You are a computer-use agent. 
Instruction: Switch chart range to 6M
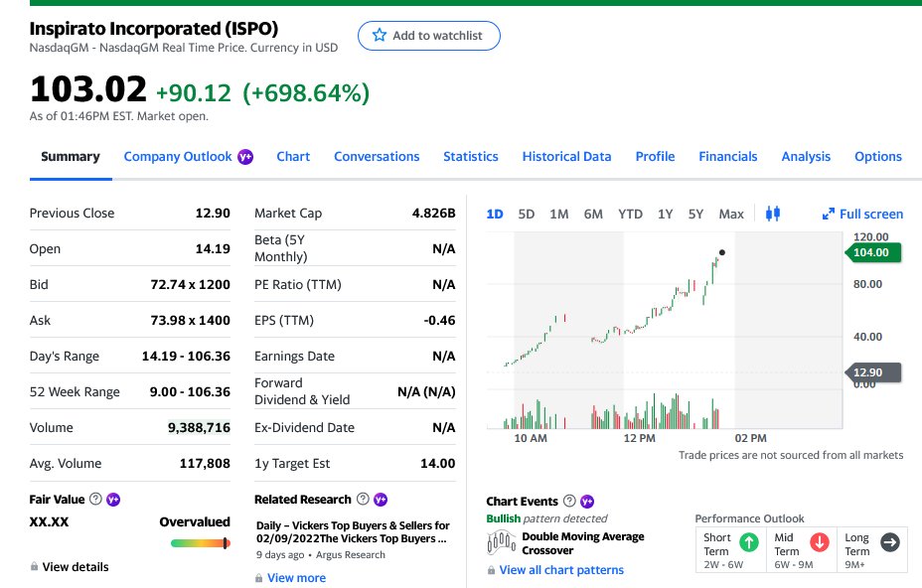[593, 214]
